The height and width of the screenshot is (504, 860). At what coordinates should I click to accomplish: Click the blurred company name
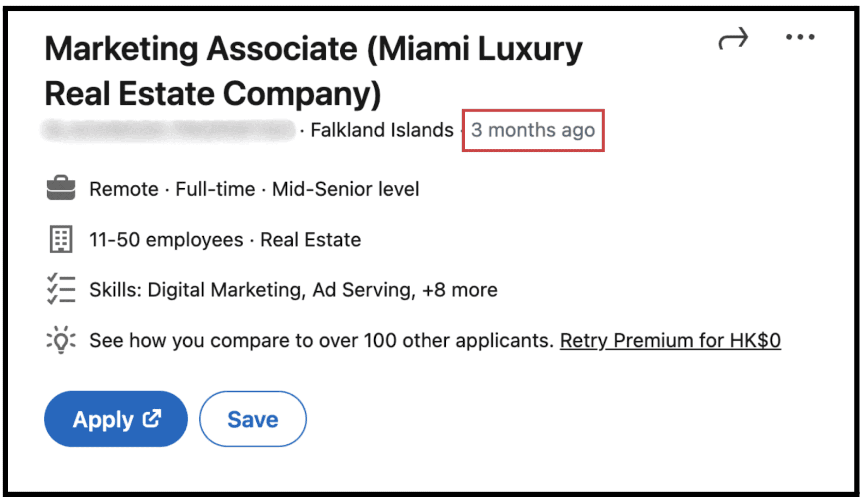168,130
